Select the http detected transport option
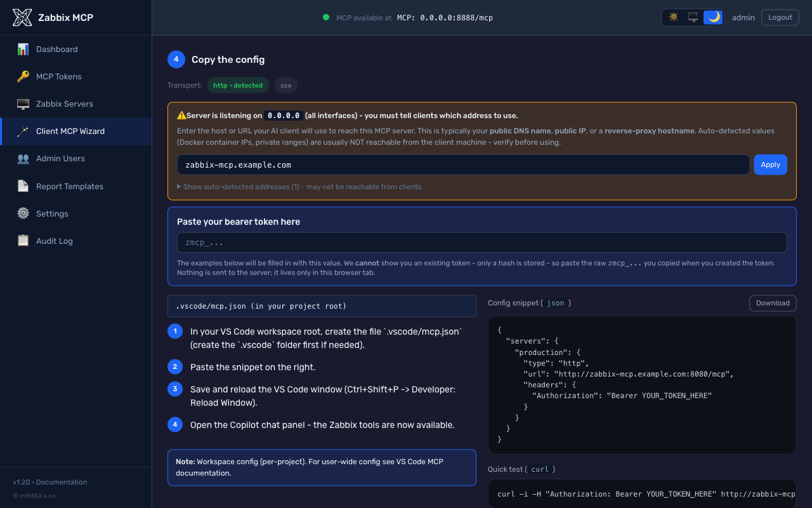The width and height of the screenshot is (812, 508). pos(238,85)
